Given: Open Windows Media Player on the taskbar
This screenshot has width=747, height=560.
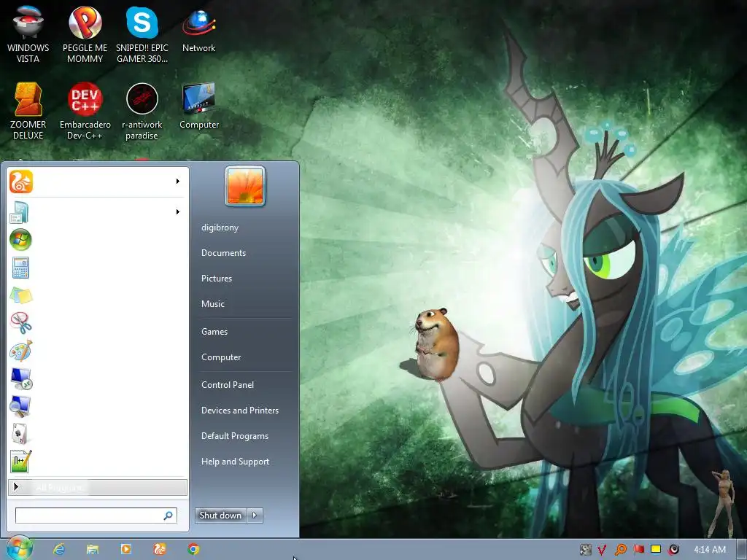Looking at the screenshot, I should [125, 549].
